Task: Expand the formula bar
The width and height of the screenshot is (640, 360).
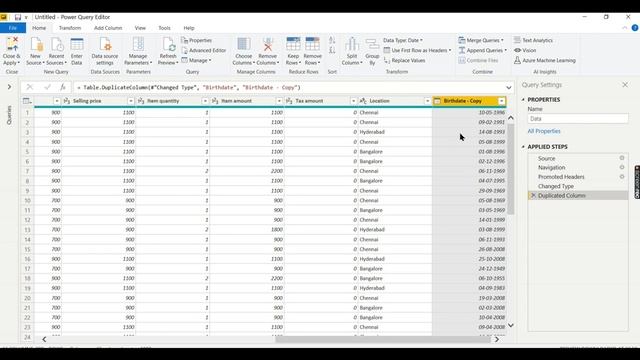Action: point(509,87)
